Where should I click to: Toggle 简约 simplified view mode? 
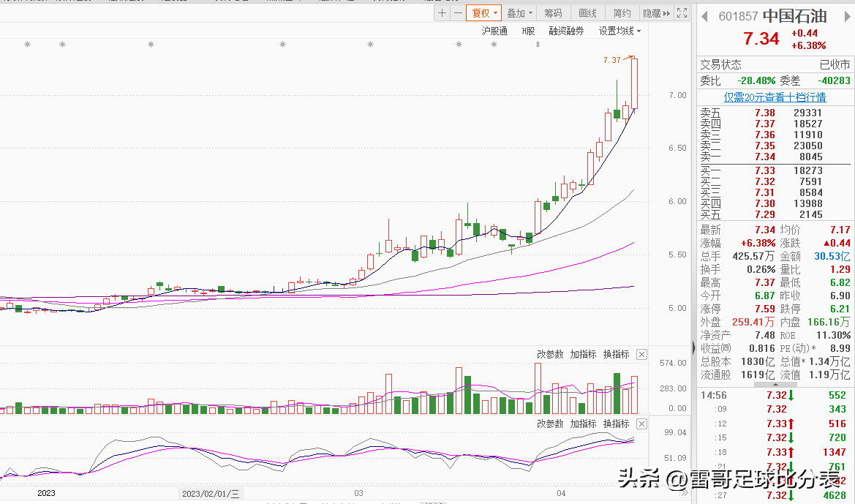[622, 13]
